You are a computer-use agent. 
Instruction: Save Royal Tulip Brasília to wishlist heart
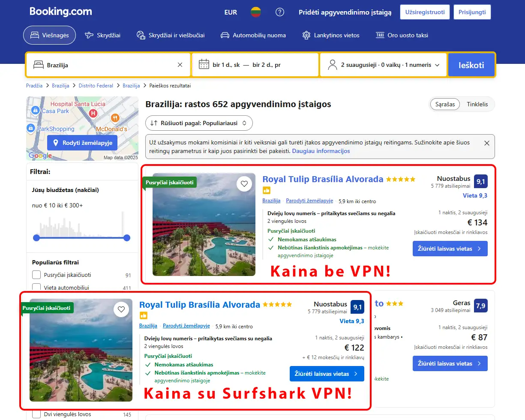pos(244,183)
